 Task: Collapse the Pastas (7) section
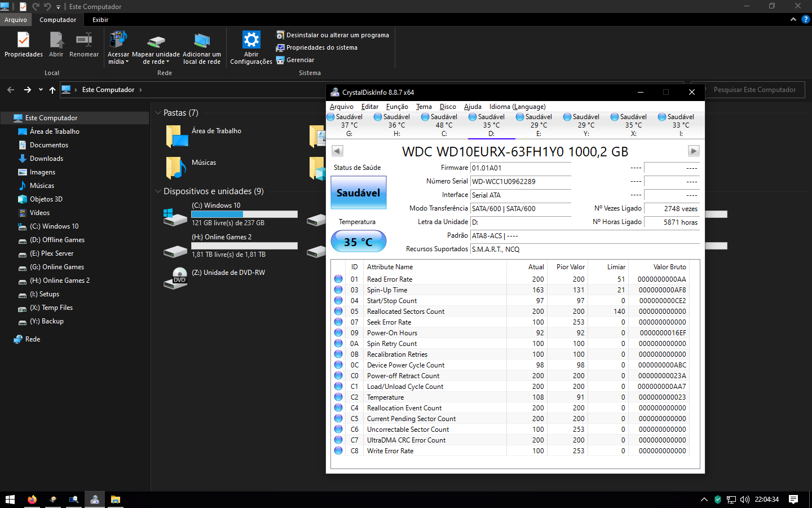pos(158,113)
